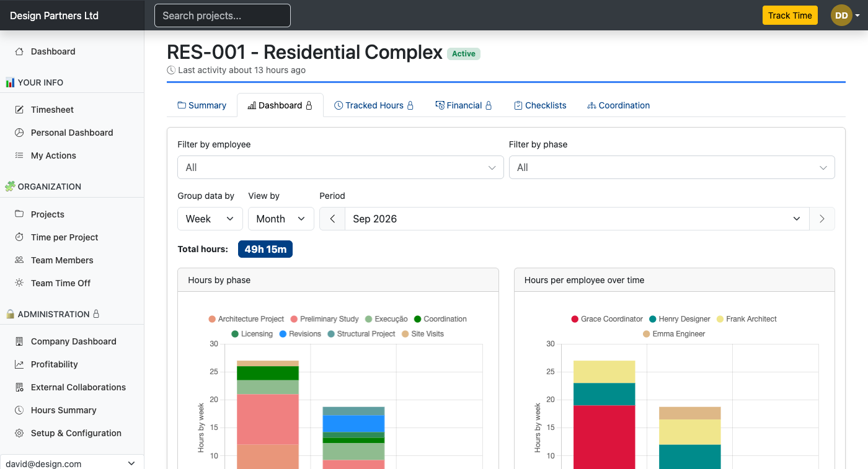Click the Track Time button

[x=790, y=15]
